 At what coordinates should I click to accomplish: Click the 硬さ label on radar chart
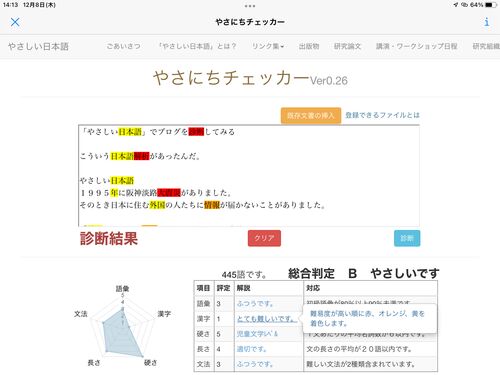(x=150, y=363)
